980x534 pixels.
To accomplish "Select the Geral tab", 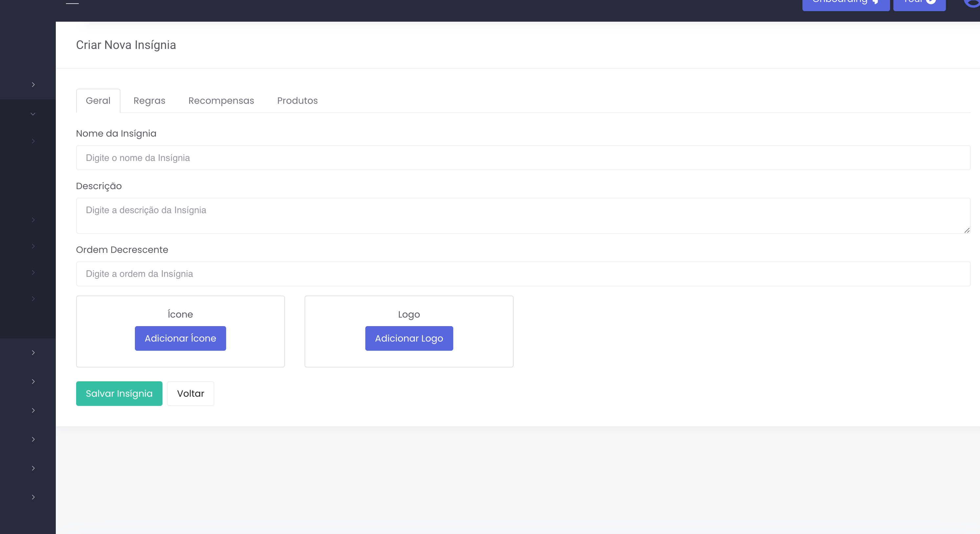I will coord(98,101).
